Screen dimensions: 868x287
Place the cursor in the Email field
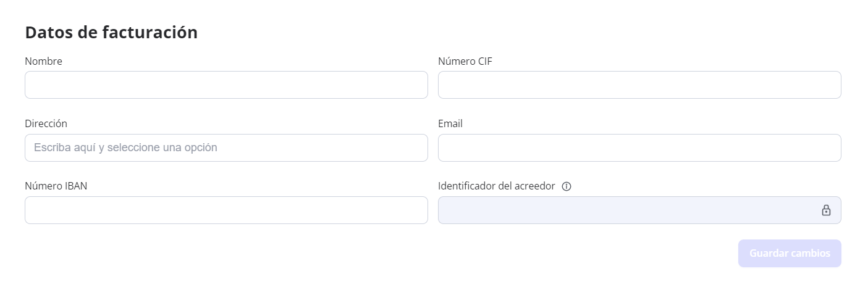point(639,148)
